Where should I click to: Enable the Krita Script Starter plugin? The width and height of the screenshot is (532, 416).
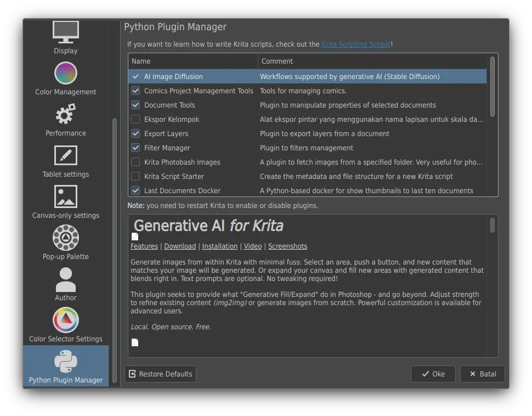[x=135, y=176]
